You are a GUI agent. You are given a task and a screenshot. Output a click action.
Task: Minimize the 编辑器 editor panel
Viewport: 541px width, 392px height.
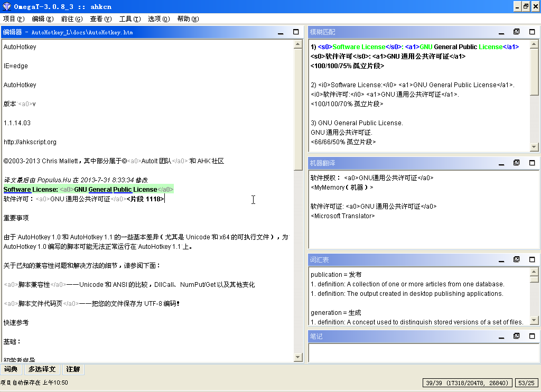point(281,32)
